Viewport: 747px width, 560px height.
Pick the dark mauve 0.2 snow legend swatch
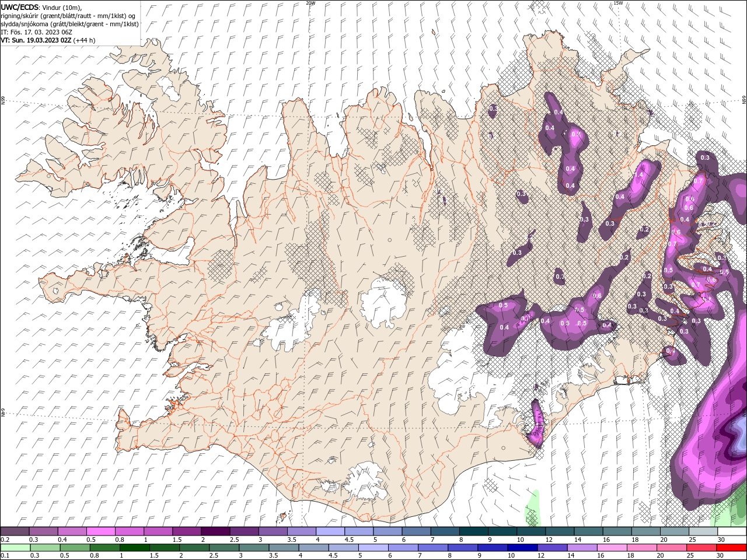tap(15, 531)
